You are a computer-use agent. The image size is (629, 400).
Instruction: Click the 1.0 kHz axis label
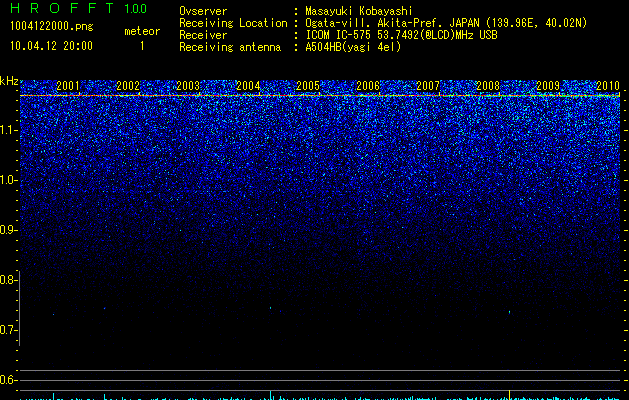pyautogui.click(x=8, y=180)
